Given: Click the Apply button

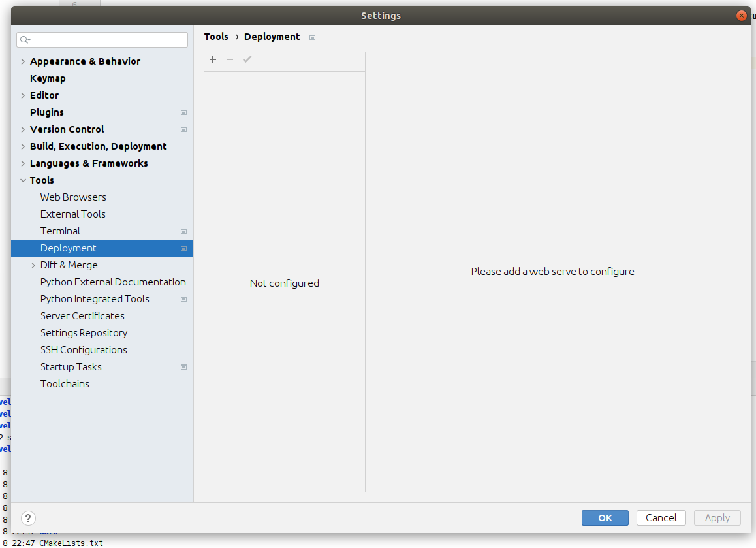Looking at the screenshot, I should tap(717, 518).
